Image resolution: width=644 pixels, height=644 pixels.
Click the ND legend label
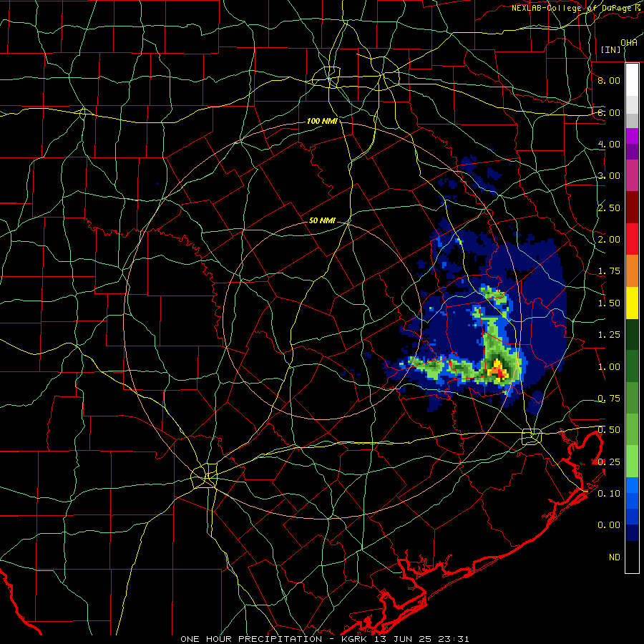(x=615, y=557)
